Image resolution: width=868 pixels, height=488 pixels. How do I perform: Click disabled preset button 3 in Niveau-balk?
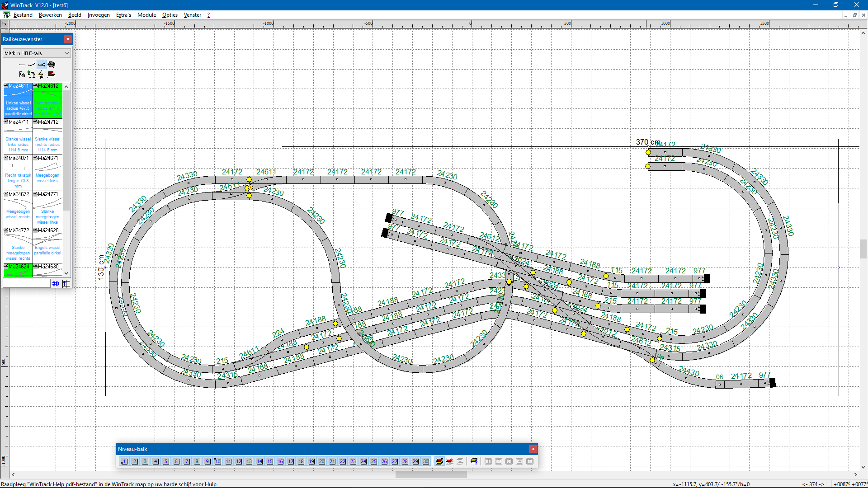pos(509,461)
